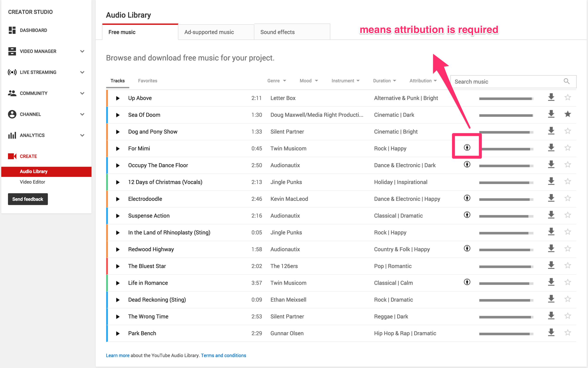The height and width of the screenshot is (368, 588).
Task: Open the Mood filter dropdown
Action: [309, 81]
